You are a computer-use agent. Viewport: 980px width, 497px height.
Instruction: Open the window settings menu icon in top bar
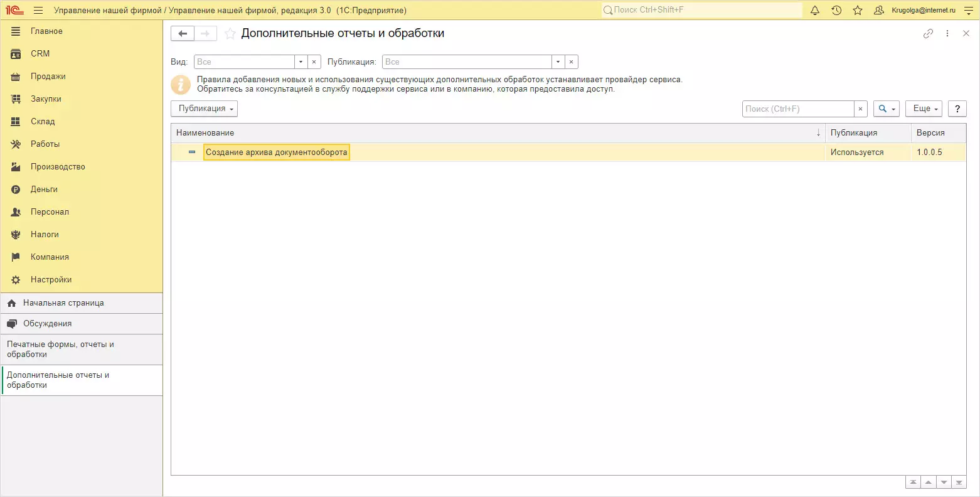click(x=968, y=10)
